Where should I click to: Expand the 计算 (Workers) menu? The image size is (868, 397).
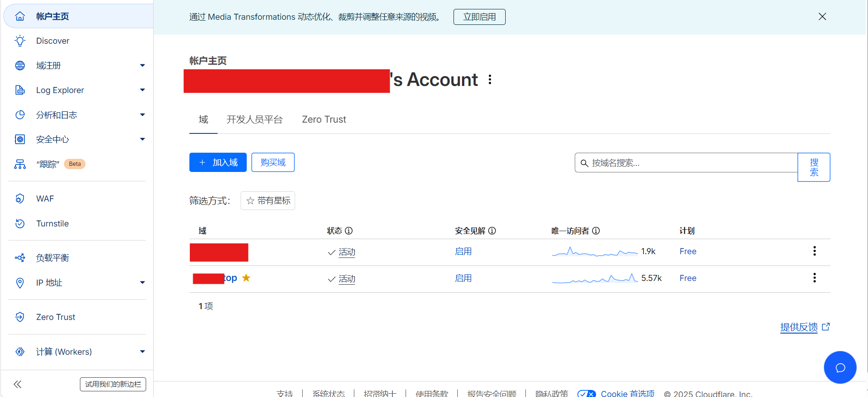(x=142, y=352)
